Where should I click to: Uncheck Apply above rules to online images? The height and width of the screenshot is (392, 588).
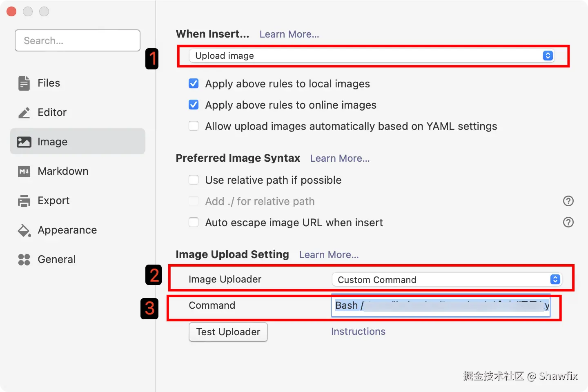click(x=194, y=105)
